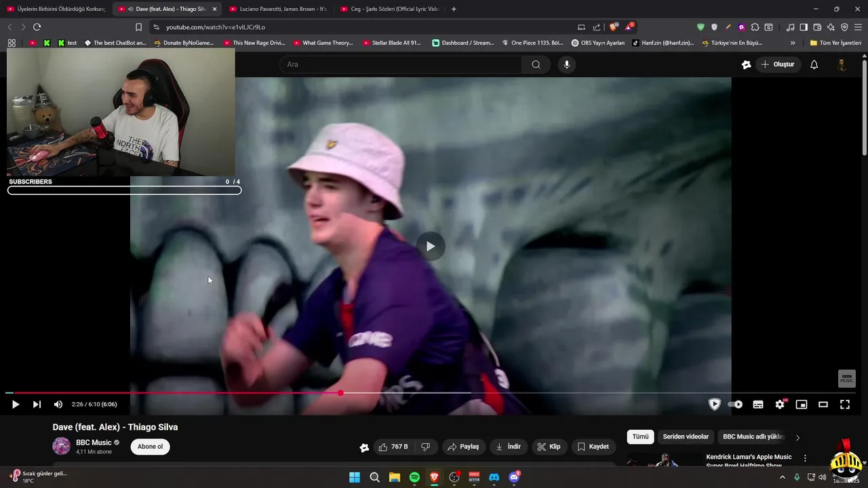Toggle the autoplay switch
Image resolution: width=868 pixels, height=488 pixels.
(x=736, y=405)
